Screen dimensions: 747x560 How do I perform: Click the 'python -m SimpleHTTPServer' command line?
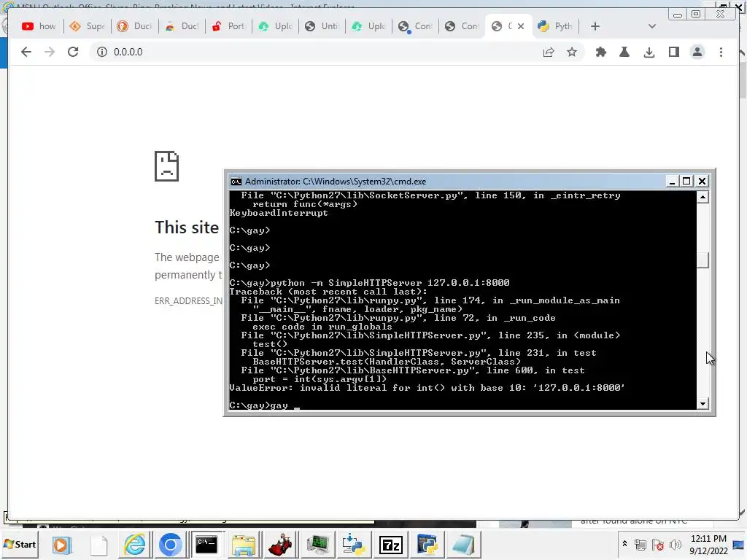[369, 283]
